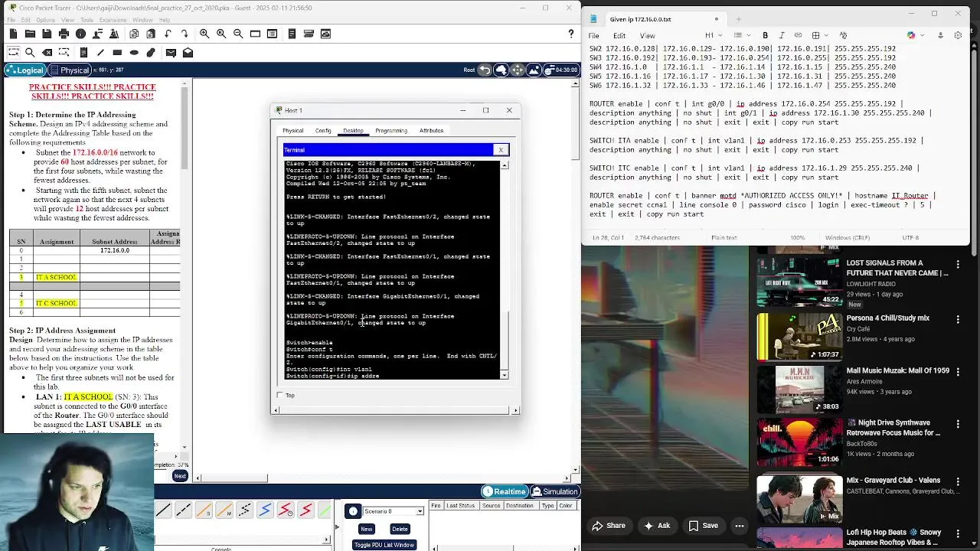Zoom out of the workspace
Screen dimensions: 980x551
(238, 34)
